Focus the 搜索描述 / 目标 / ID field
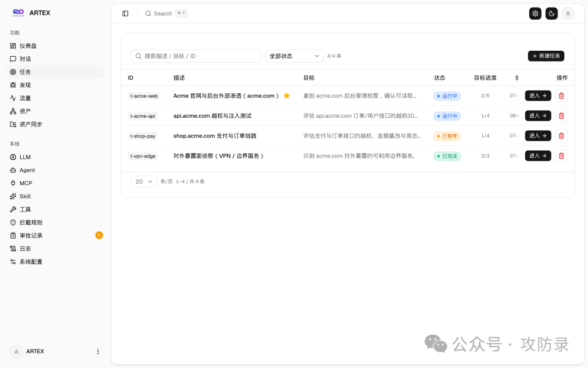588x368 pixels. tap(196, 56)
